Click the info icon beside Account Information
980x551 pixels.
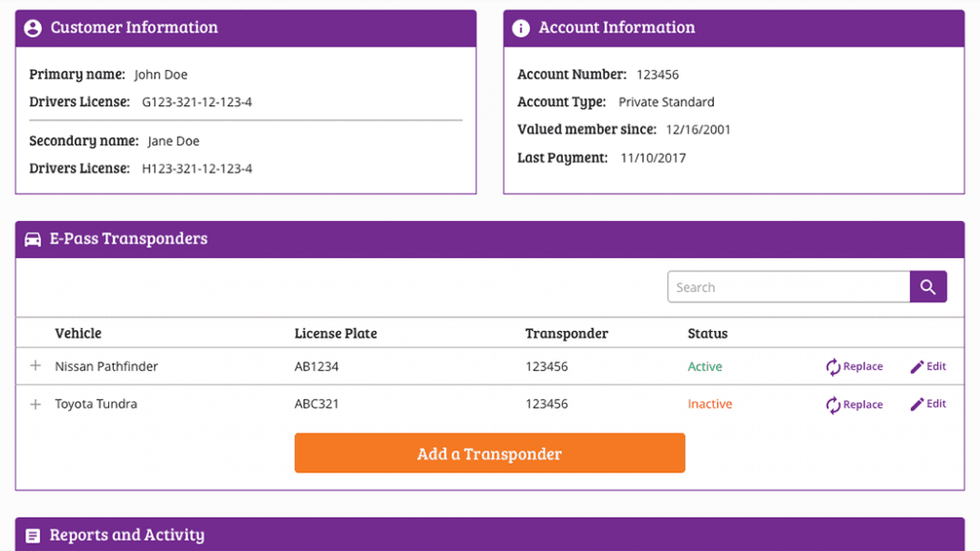click(x=520, y=28)
